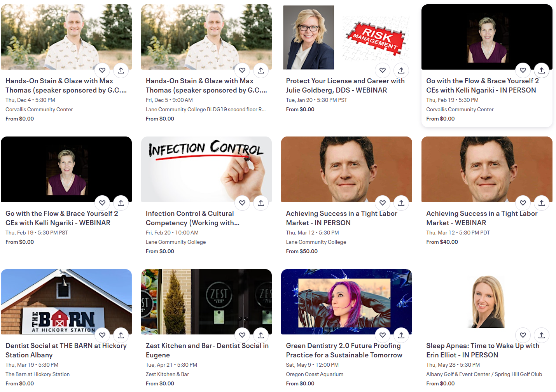Share the Dentist Social at THE BARN event
Viewport: 556px width, 392px height.
pos(121,335)
